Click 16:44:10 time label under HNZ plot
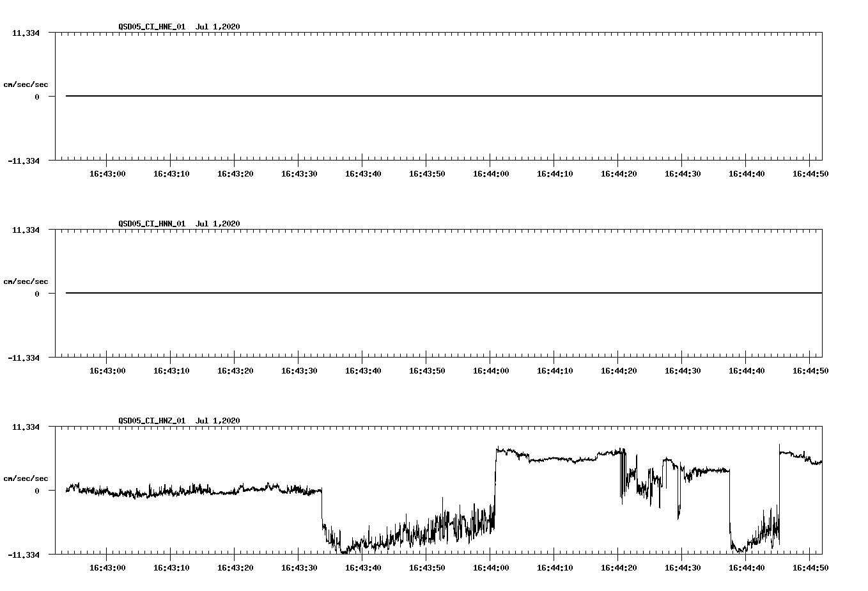Viewport: 868px width, 591px height. tap(555, 568)
